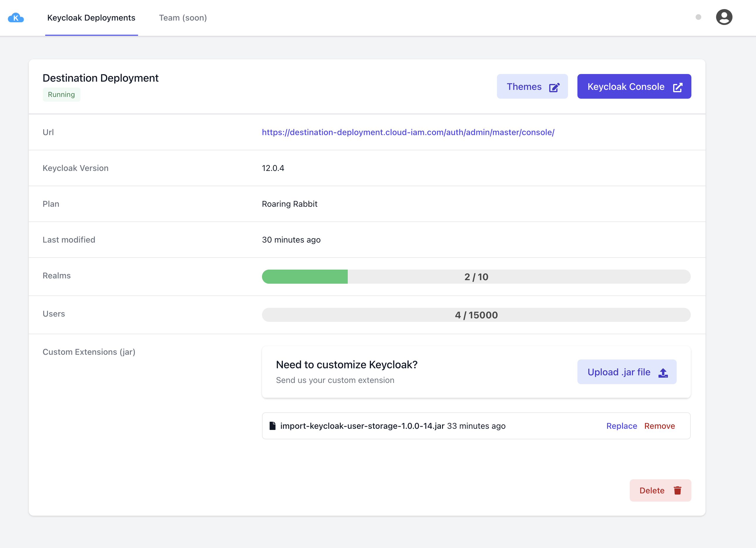Click the Keycloak Console external link icon
The height and width of the screenshot is (548, 756).
point(677,86)
